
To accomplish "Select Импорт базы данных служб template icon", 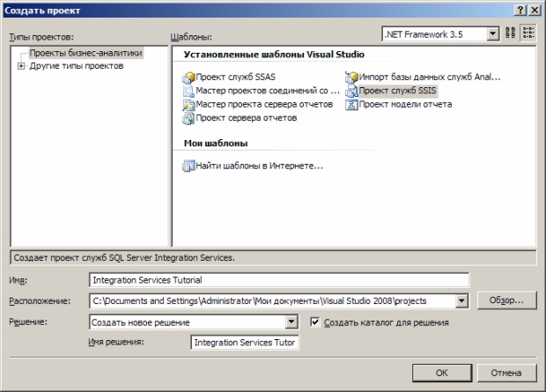I will coord(351,78).
